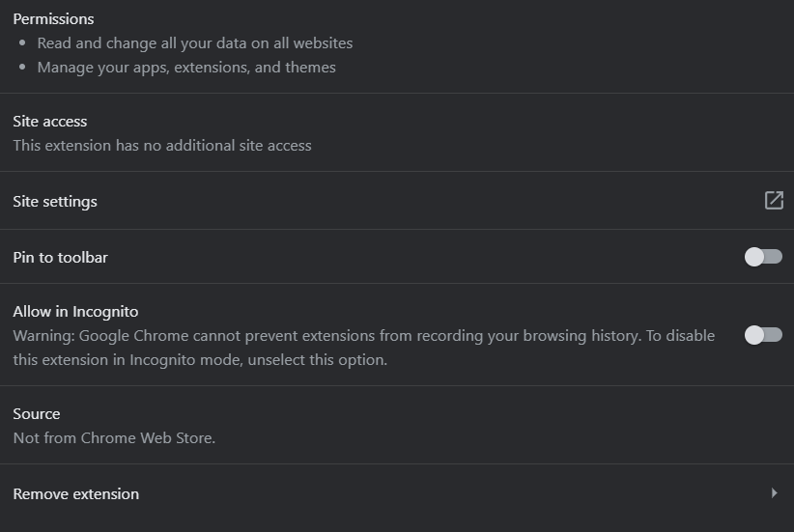Click bullet point before 'Read and change'
This screenshot has height=532, width=794.
pyautogui.click(x=23, y=44)
